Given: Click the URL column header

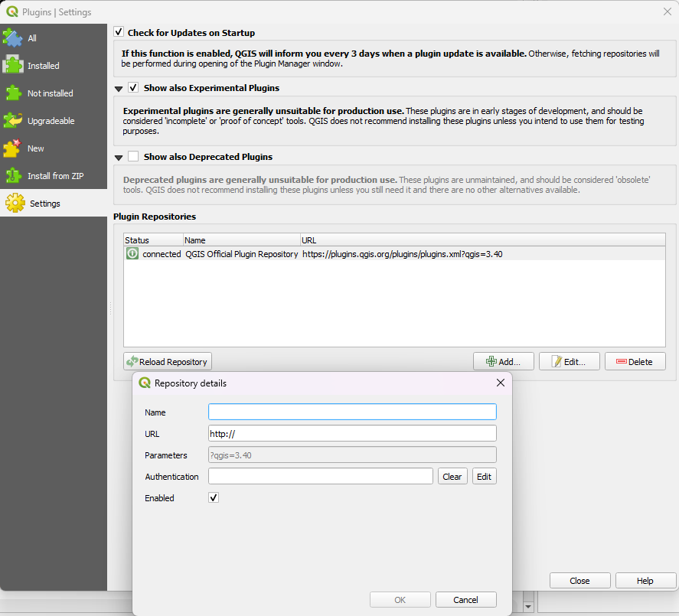Looking at the screenshot, I should 483,240.
